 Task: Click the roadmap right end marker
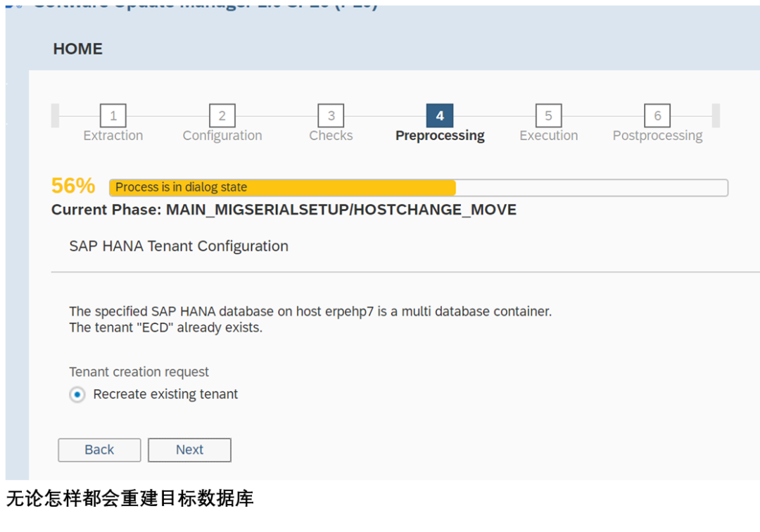click(x=716, y=115)
